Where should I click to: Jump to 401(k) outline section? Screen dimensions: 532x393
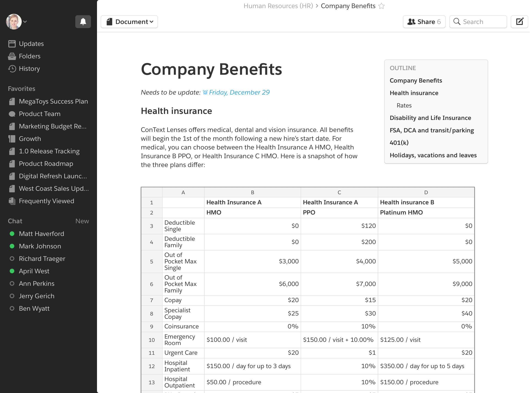click(x=399, y=143)
